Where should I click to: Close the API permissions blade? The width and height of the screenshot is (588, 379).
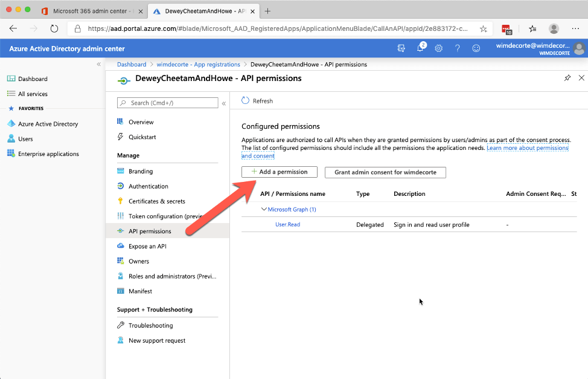(x=581, y=78)
